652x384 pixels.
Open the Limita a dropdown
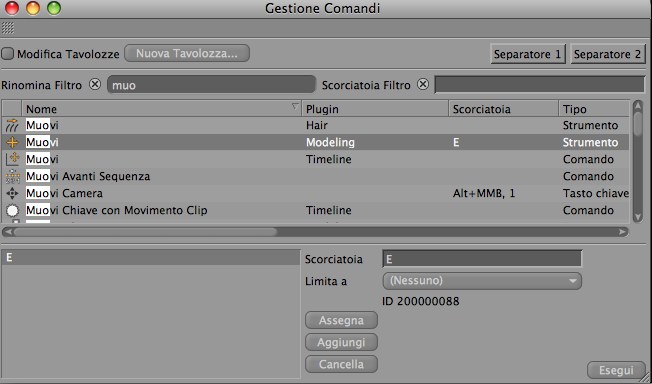point(482,281)
